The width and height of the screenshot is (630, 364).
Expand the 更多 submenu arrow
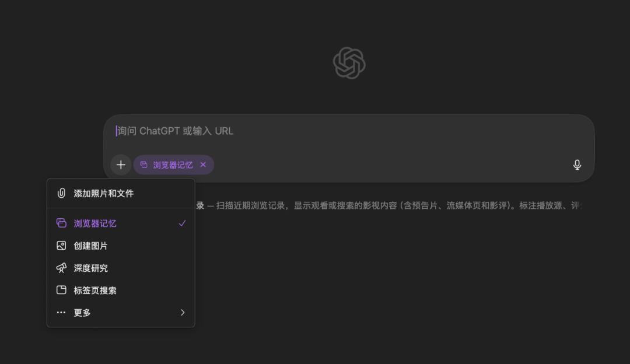point(182,313)
